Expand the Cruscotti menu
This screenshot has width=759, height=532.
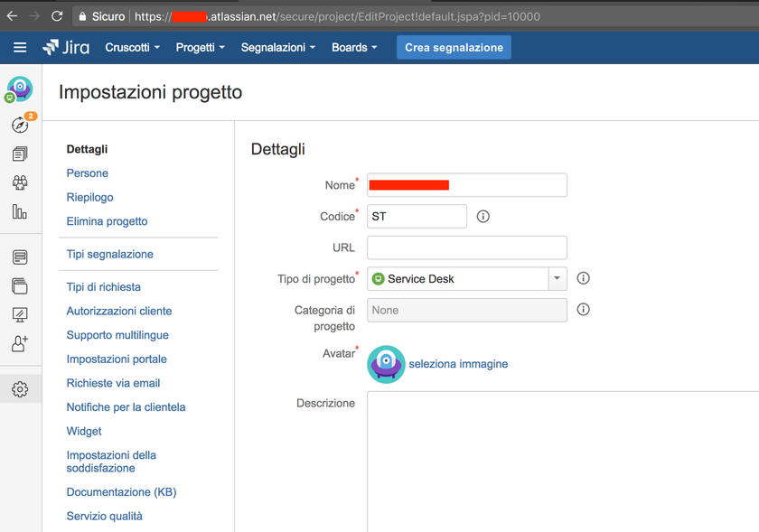coord(132,48)
